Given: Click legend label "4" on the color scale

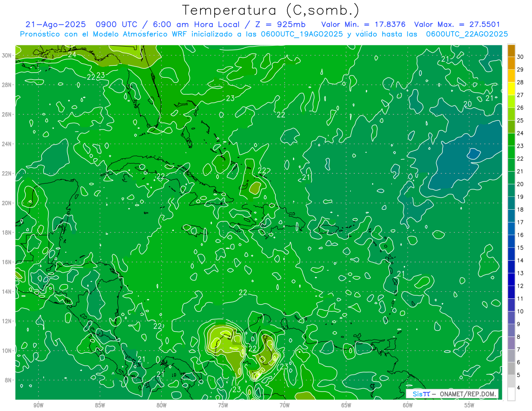Looking at the screenshot, I should pos(519,388).
